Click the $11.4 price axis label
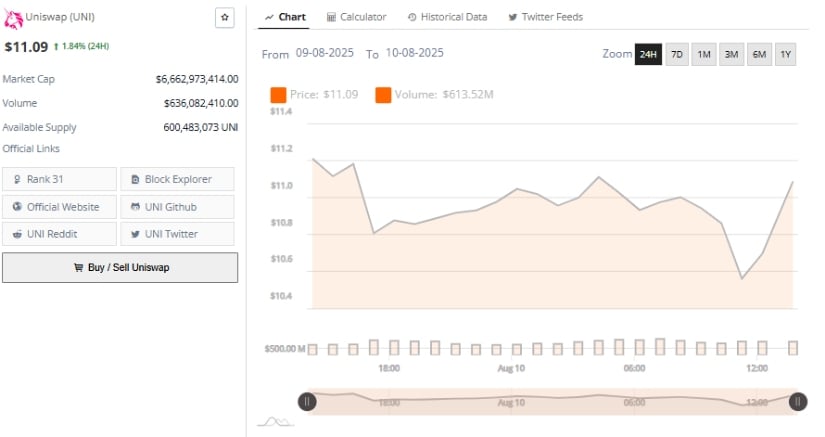 (x=280, y=111)
